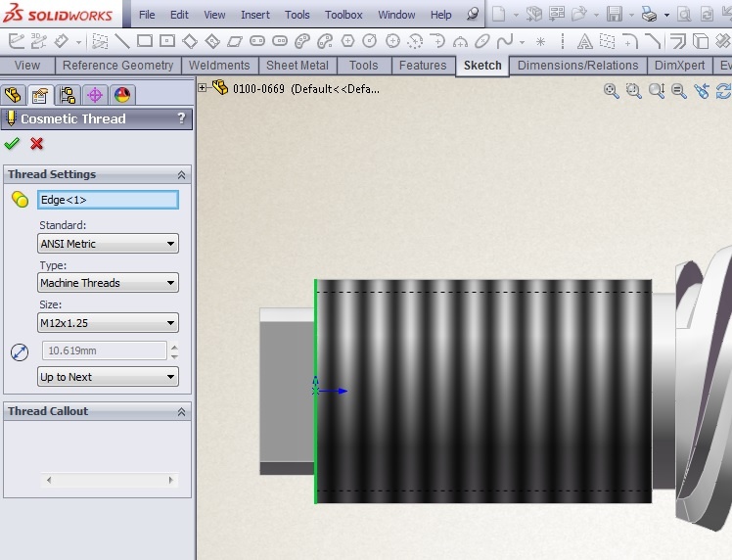Open Cosmetic Thread help question mark

click(182, 118)
